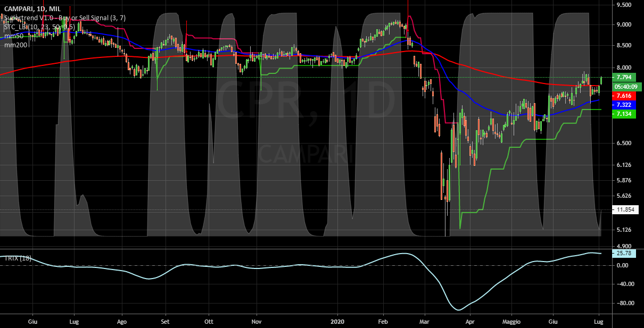Screen dimensions: 644x328
Task: Click the Ott month on time axis
Action: [x=209, y=322]
